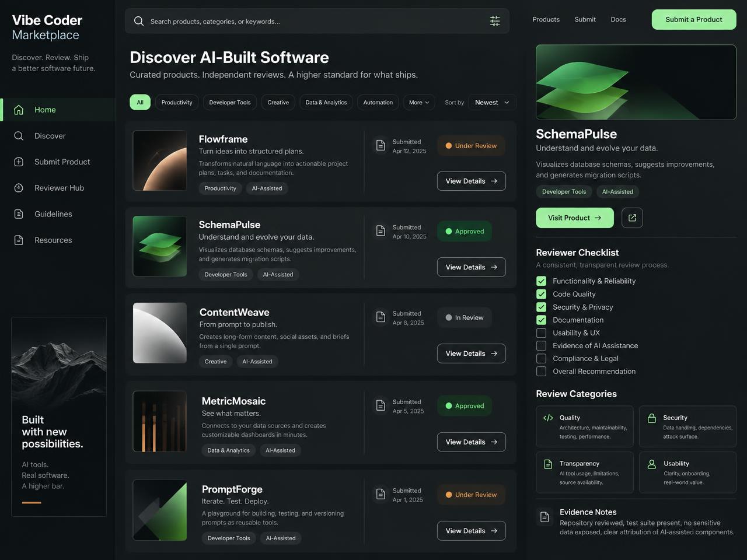Click the search products input field
The height and width of the screenshot is (560, 747).
click(317, 21)
